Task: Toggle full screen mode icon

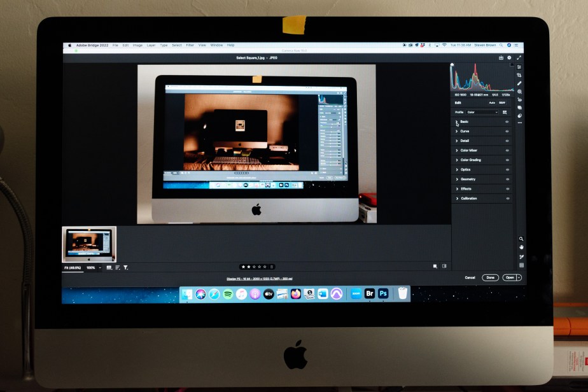Action: [519, 58]
